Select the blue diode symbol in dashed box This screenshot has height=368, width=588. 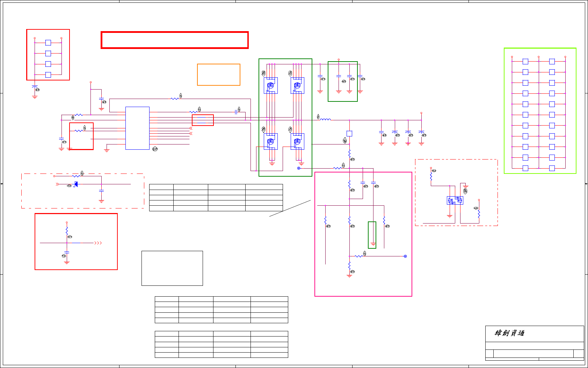pyautogui.click(x=75, y=184)
